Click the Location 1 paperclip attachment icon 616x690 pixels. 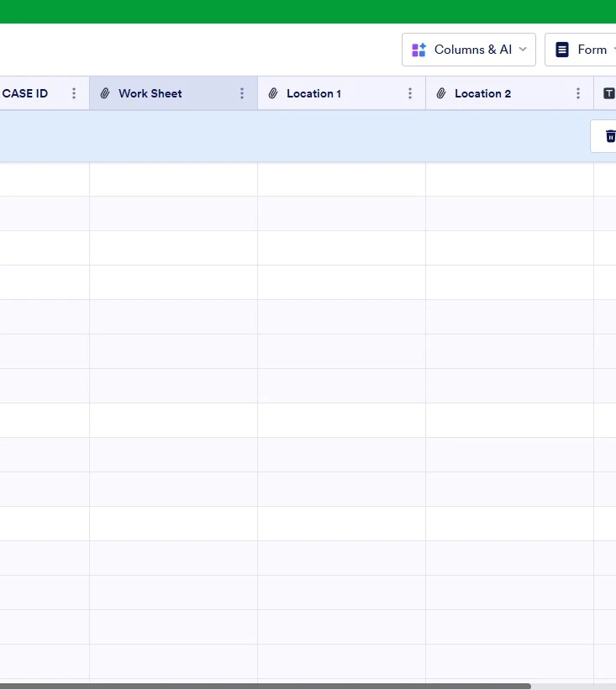point(273,93)
